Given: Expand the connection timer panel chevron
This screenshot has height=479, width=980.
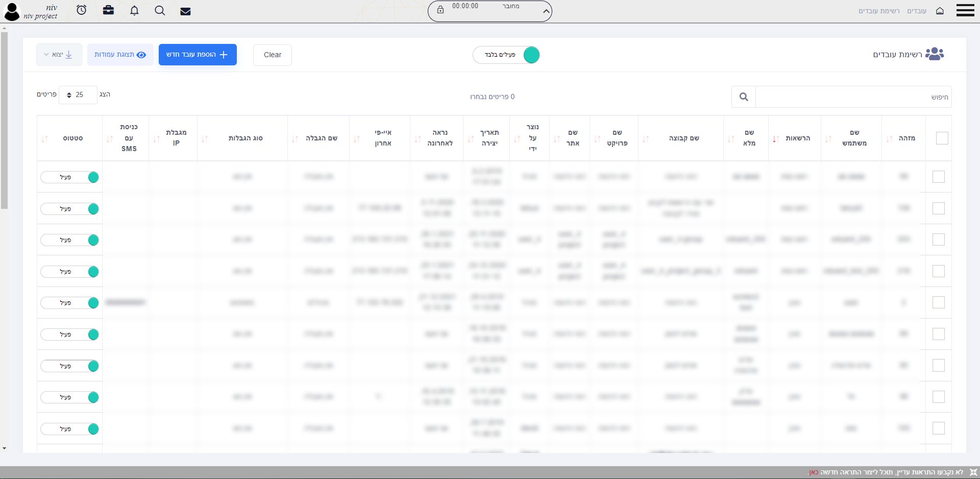Looking at the screenshot, I should click(546, 11).
